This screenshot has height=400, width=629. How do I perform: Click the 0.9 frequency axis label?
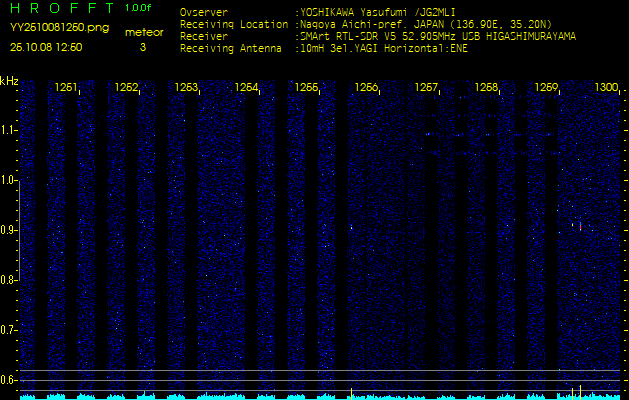[8, 230]
